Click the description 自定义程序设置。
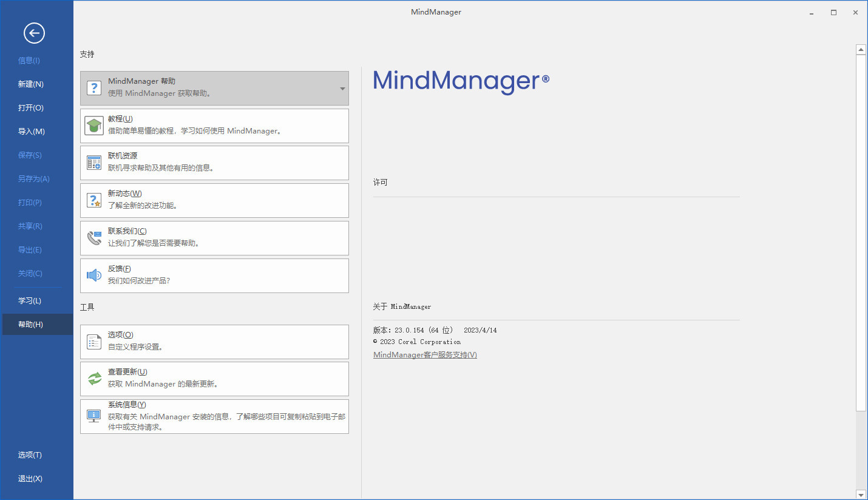The height and width of the screenshot is (500, 868). click(135, 347)
